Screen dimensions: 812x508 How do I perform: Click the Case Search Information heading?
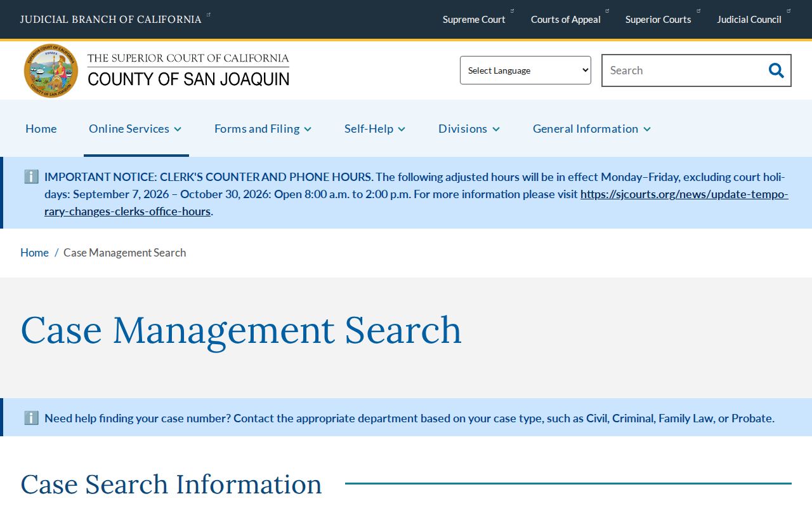pyautogui.click(x=171, y=484)
